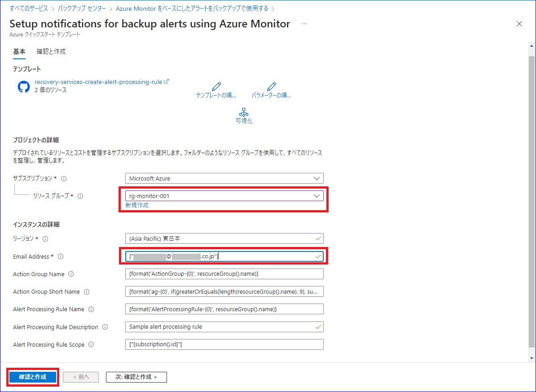The height and width of the screenshot is (392, 536).
Task: Open the 可視化 visualizer diagram icon
Action: pyautogui.click(x=244, y=112)
